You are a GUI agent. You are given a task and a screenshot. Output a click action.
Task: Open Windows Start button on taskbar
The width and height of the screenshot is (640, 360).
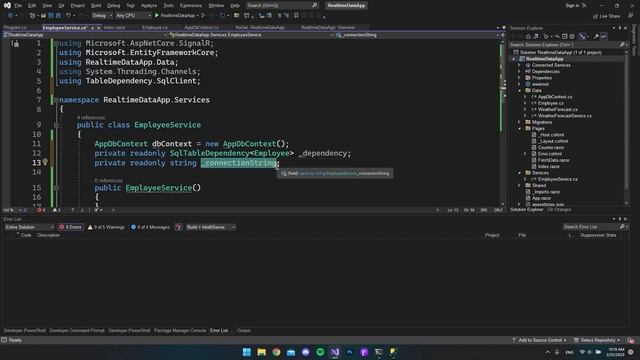point(247,352)
